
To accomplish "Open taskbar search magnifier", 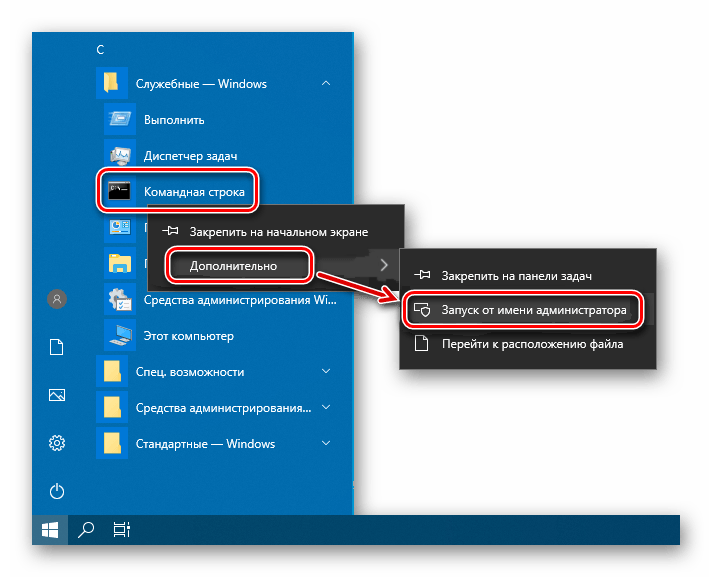I will click(86, 530).
